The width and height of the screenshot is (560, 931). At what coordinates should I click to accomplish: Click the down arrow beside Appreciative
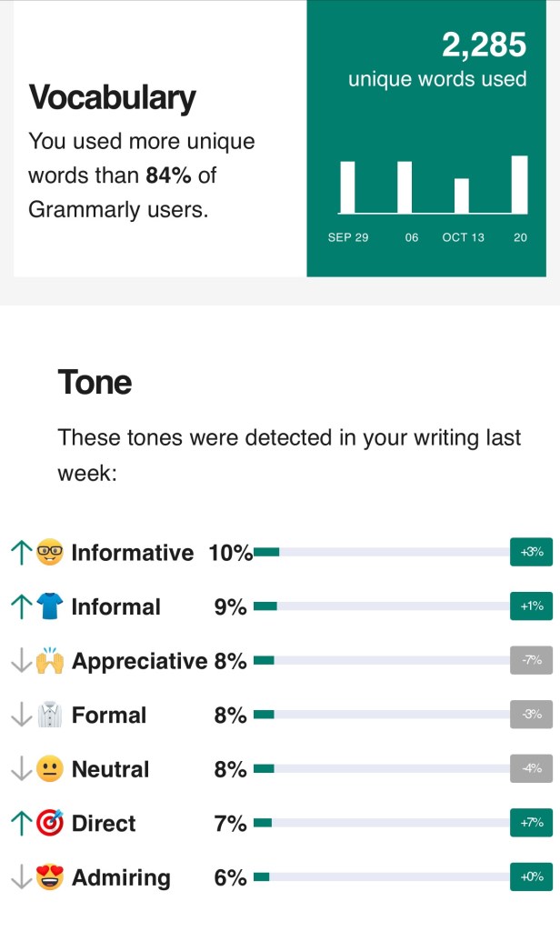click(x=20, y=661)
